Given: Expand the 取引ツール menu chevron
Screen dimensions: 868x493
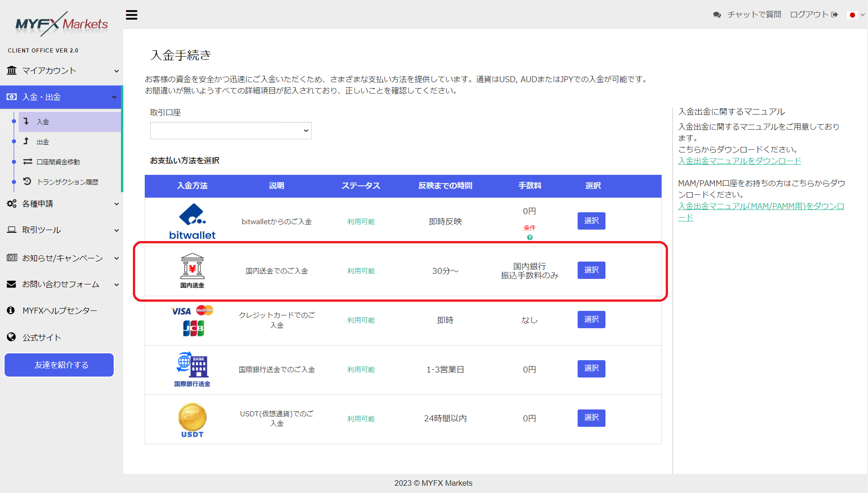Looking at the screenshot, I should pyautogui.click(x=116, y=231).
